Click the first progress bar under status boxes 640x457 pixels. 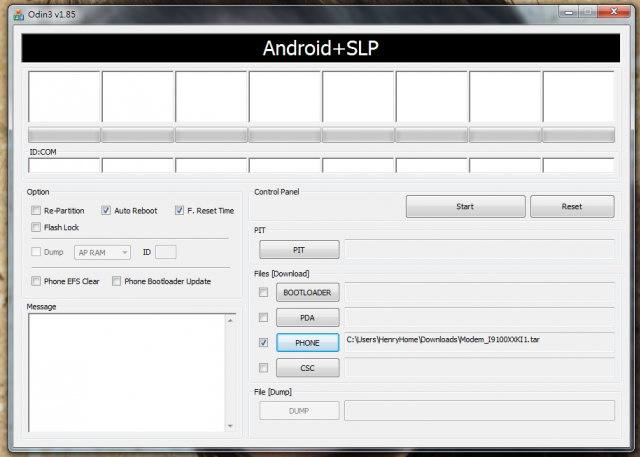[64, 135]
